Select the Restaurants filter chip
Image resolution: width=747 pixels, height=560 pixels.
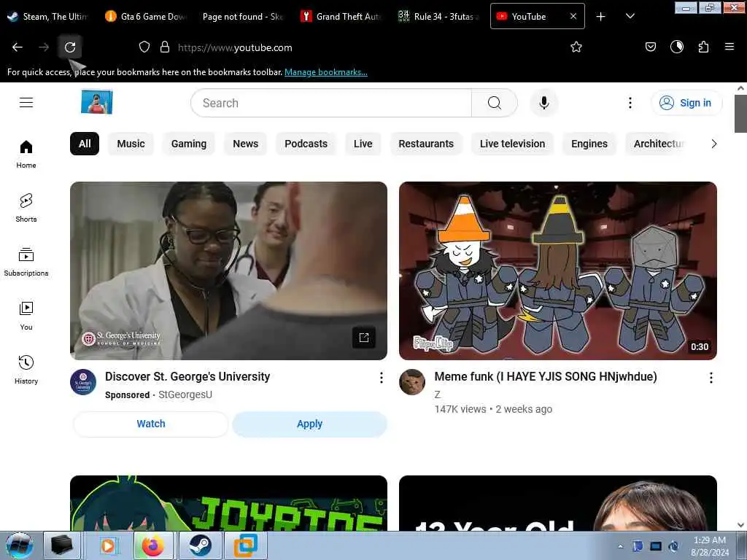[426, 144]
